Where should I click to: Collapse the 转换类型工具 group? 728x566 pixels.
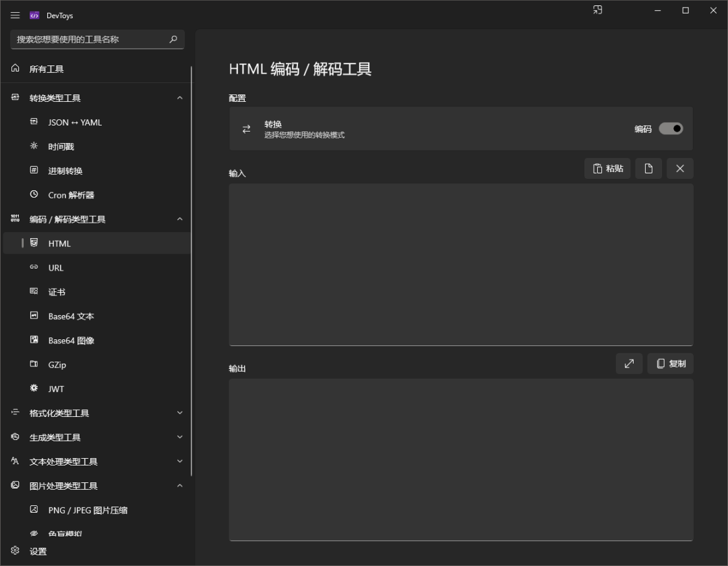179,98
